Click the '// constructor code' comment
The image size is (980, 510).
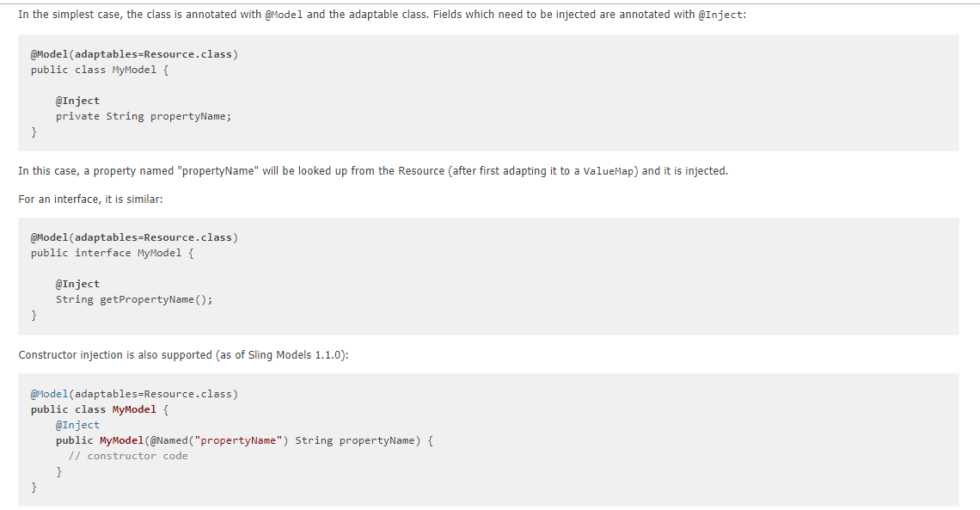[x=128, y=457]
